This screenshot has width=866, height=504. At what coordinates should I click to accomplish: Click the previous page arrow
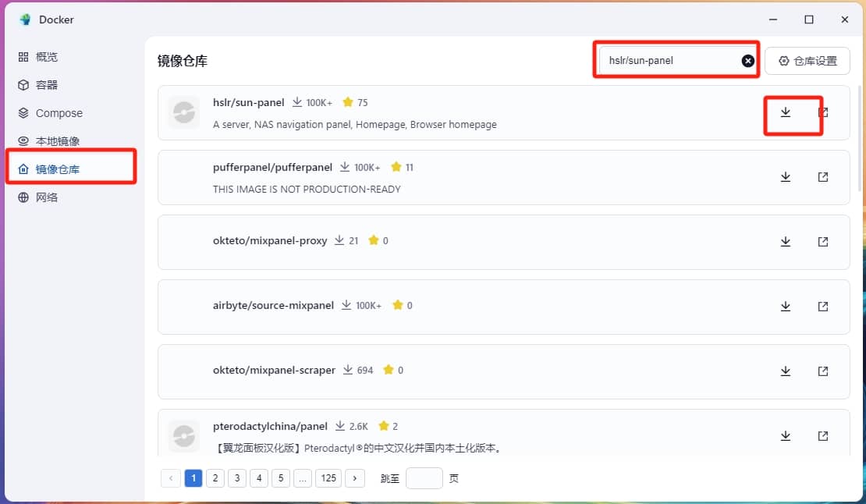pyautogui.click(x=171, y=478)
